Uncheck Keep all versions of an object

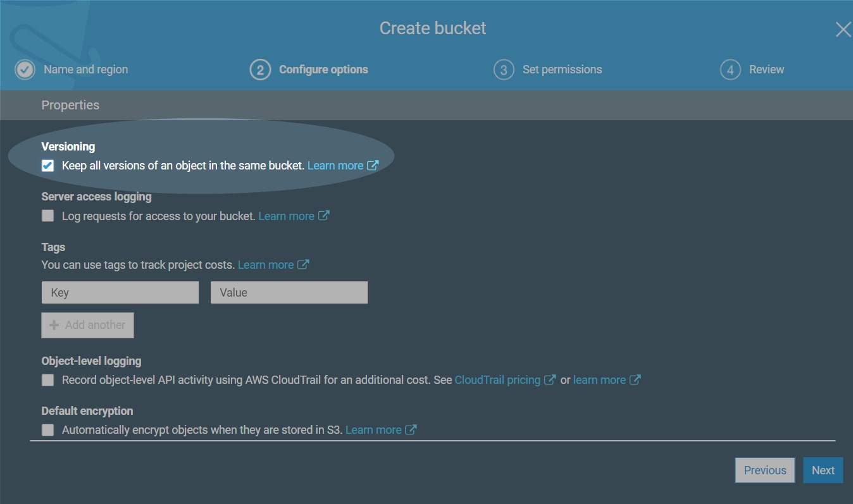(48, 166)
